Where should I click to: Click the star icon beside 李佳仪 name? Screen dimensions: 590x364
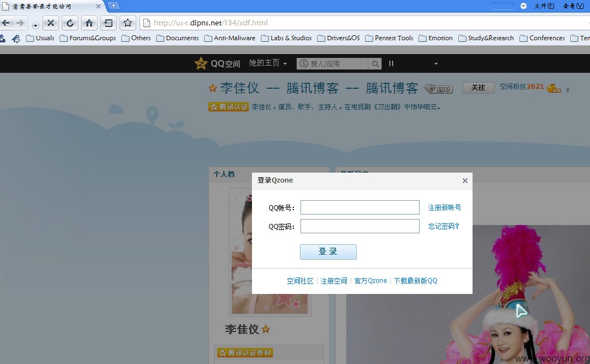[266, 329]
